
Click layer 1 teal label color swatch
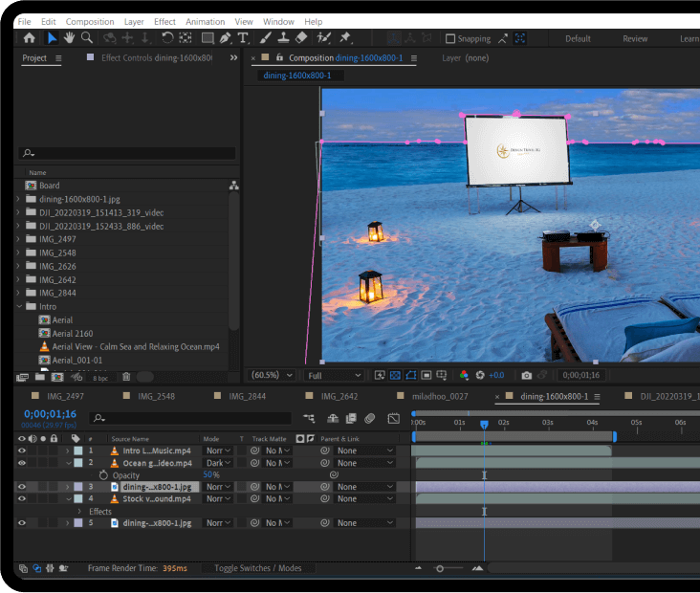tap(78, 450)
